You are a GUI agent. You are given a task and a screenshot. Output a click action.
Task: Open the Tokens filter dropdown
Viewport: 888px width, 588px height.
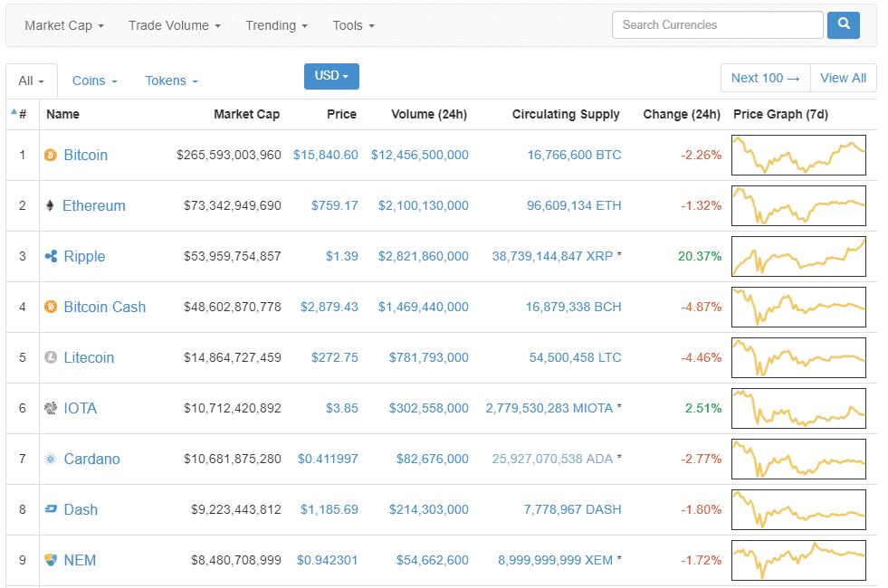172,81
